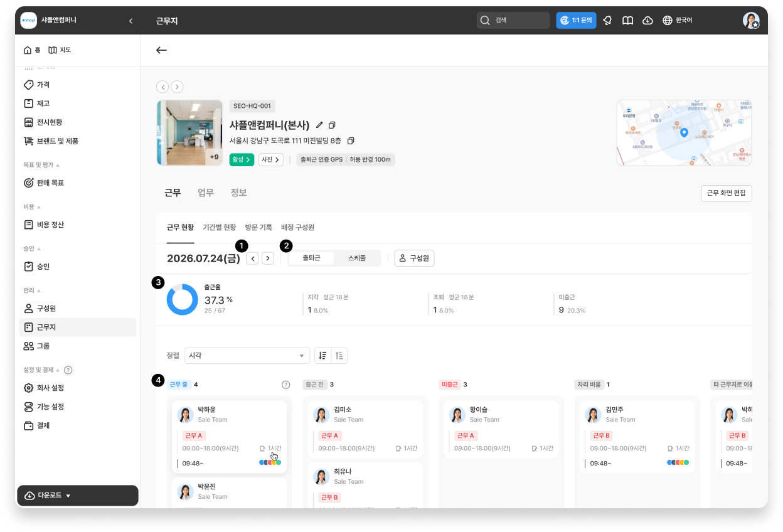Click the 구성원 filter button
Viewport: 783px width, 532px height.
(414, 258)
